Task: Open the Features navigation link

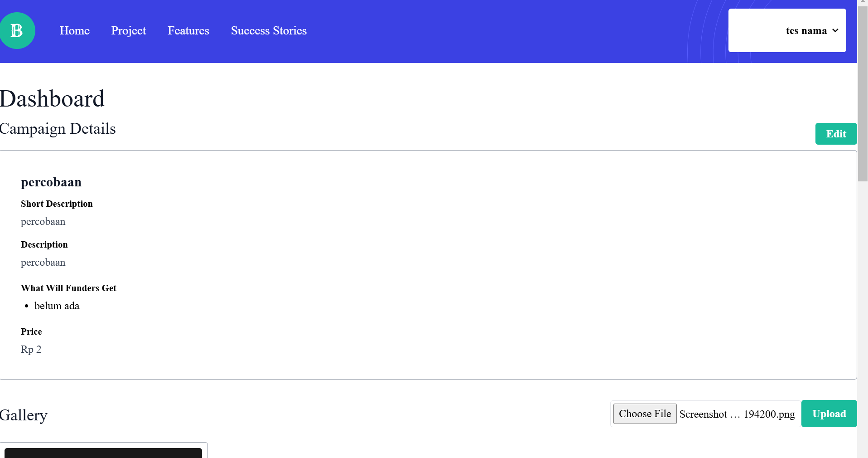Action: (x=188, y=30)
